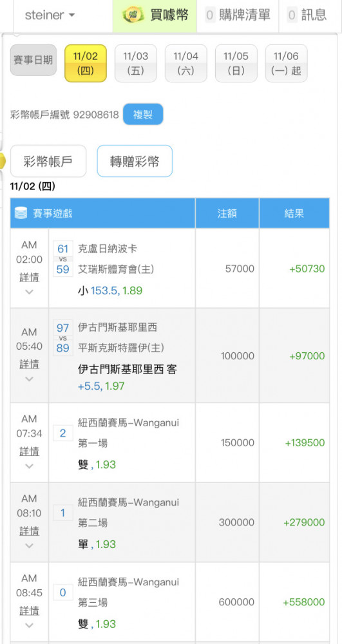Select the 11/03 (五) date tab
The image size is (342, 644).
tap(135, 63)
